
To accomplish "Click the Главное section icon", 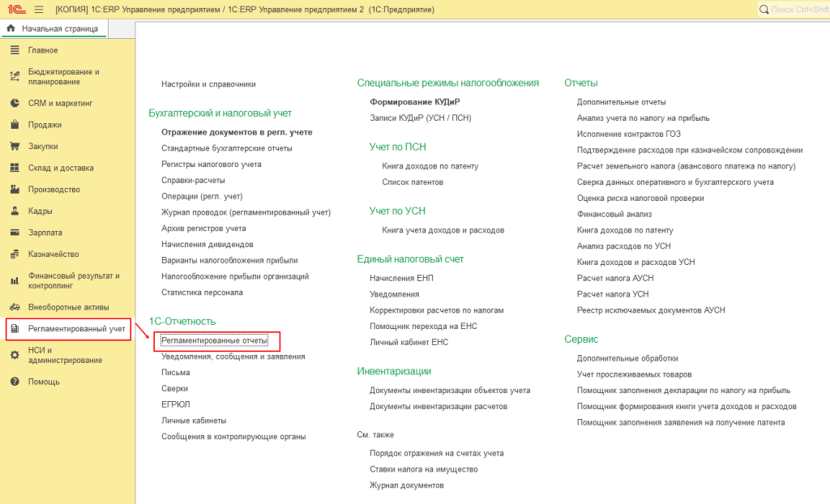I will 14,50.
